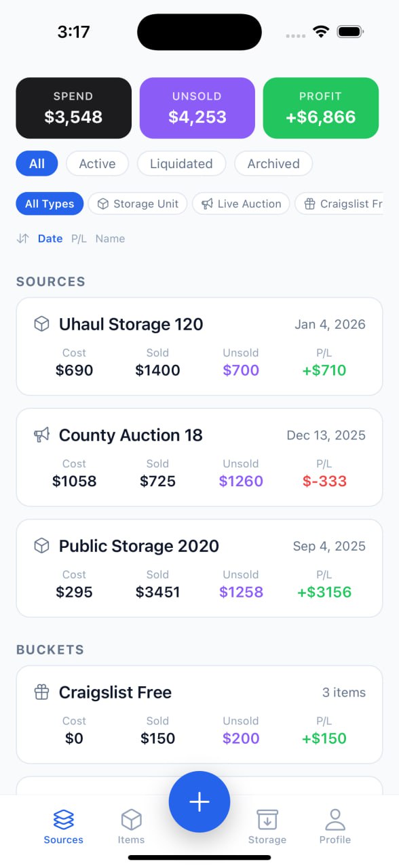Enable the Storage Unit type filter
The width and height of the screenshot is (399, 868).
(137, 203)
